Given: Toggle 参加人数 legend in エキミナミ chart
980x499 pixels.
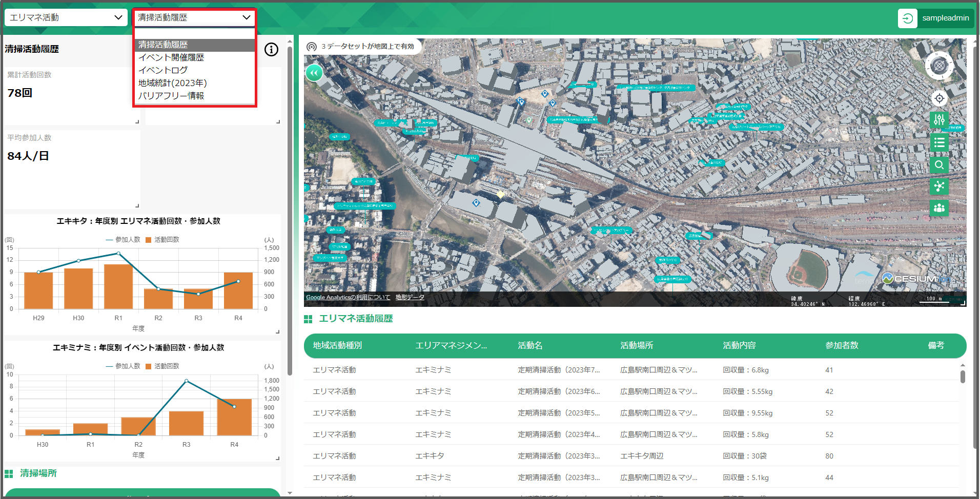Looking at the screenshot, I should 123,366.
